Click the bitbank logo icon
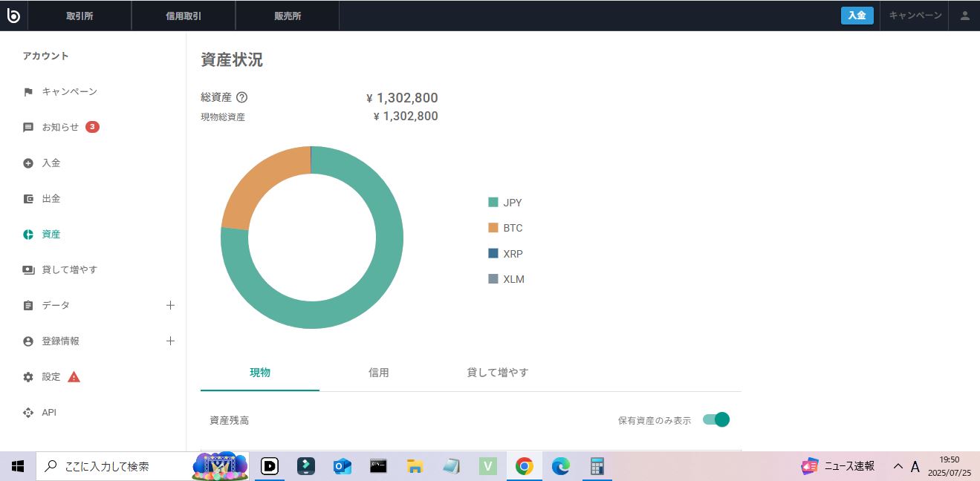This screenshot has width=980, height=481. (x=13, y=16)
